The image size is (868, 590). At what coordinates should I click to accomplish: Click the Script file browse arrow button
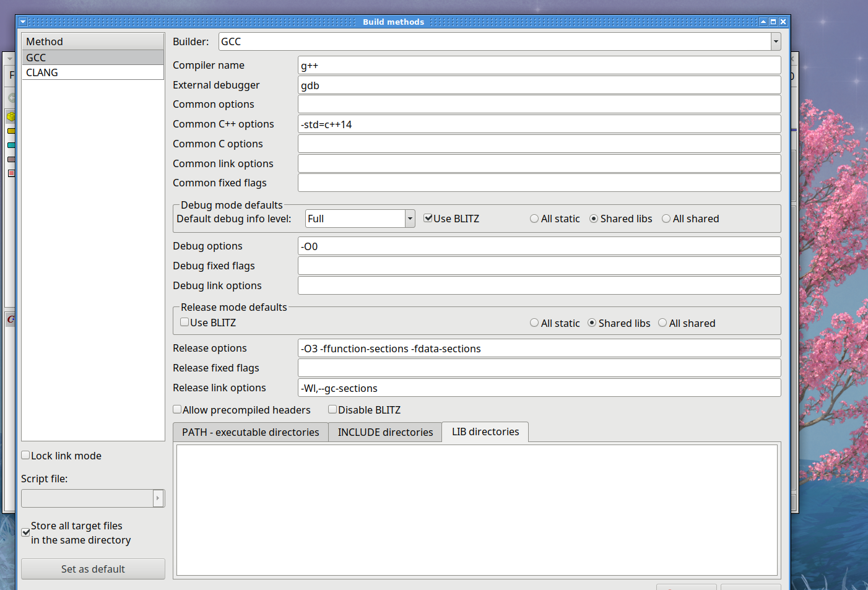pyautogui.click(x=158, y=498)
